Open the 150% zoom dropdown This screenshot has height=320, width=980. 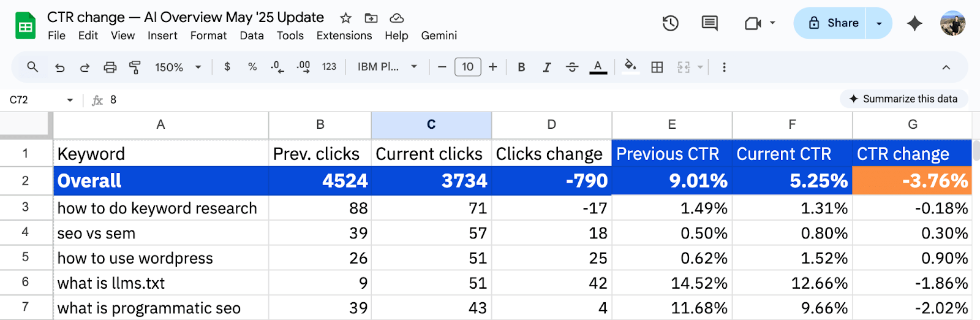point(178,67)
